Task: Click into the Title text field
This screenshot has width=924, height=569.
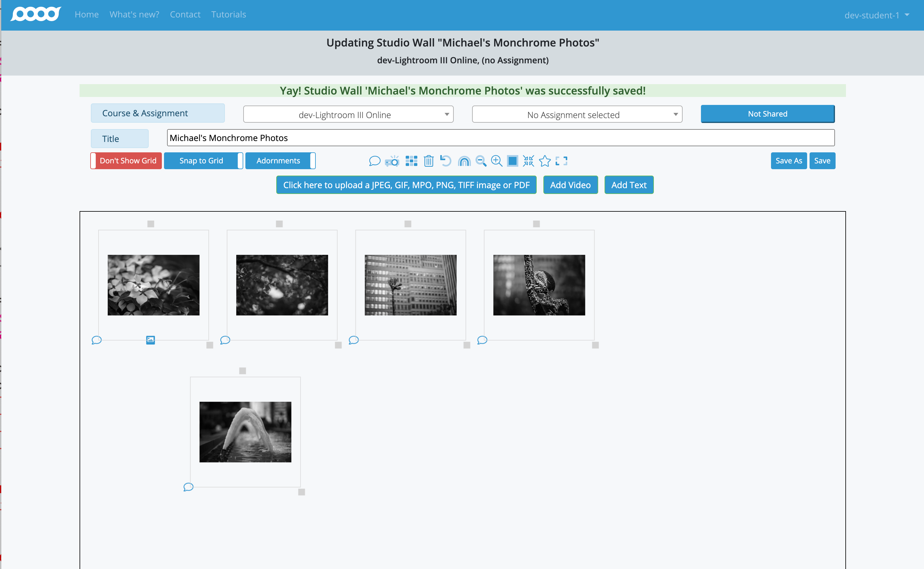Action: coord(501,138)
